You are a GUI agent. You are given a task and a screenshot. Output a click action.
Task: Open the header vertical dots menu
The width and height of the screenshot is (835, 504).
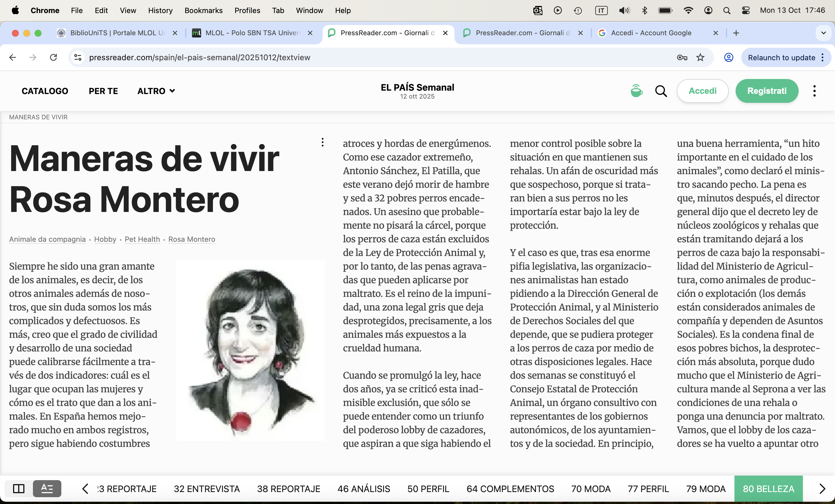point(814,91)
